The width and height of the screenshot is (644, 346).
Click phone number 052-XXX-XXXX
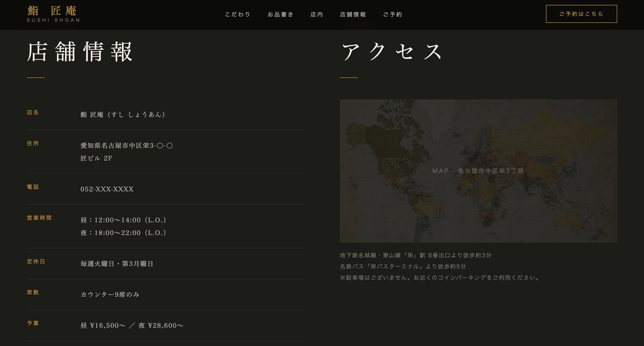point(107,189)
